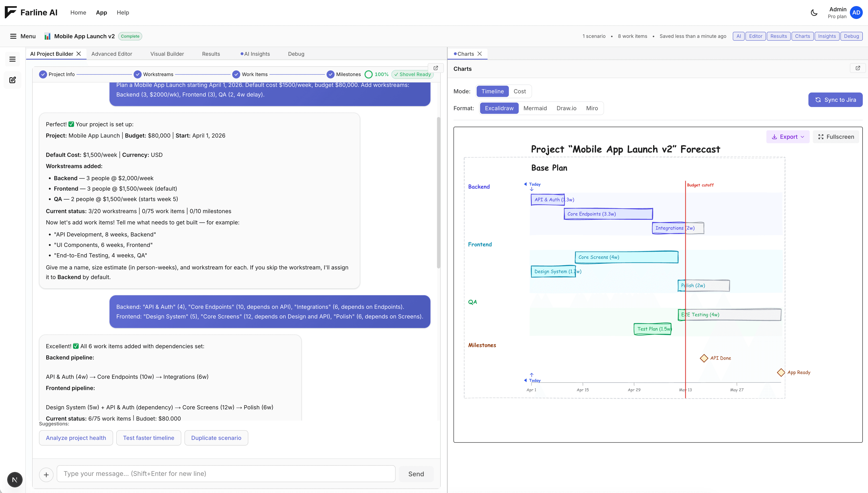This screenshot has height=493, width=868.
Task: Open Charts panel in new window icon
Action: [x=858, y=68]
